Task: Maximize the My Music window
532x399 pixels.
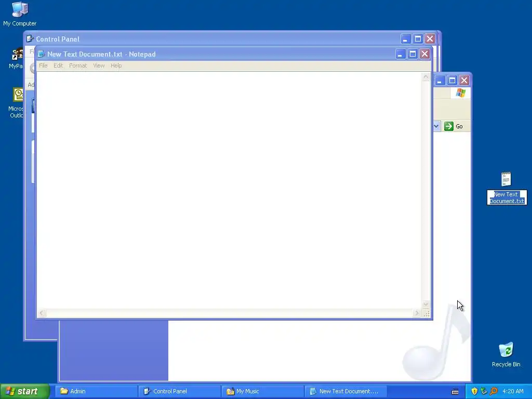Action: click(x=453, y=81)
